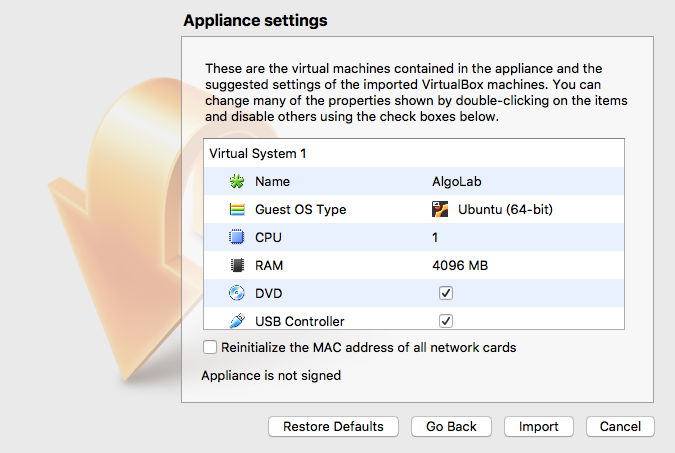Click the Appliance settings heading
This screenshot has width=675, height=453.
click(x=255, y=20)
